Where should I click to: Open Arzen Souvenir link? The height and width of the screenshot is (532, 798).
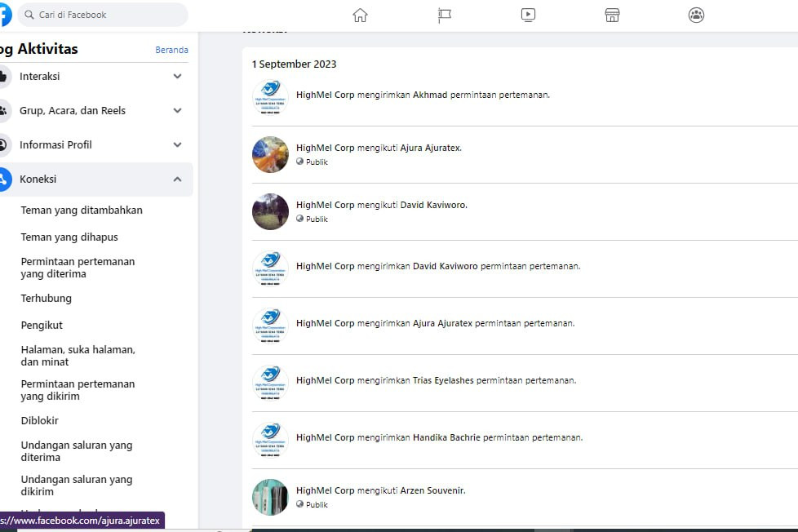tap(432, 490)
